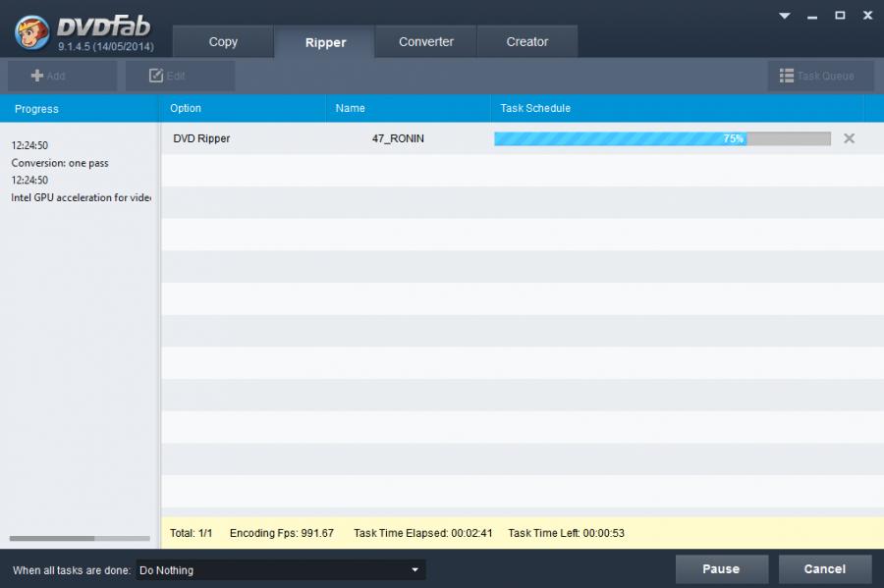The width and height of the screenshot is (884, 588).
Task: Remove the 47_RONIN task with X icon
Action: (849, 138)
